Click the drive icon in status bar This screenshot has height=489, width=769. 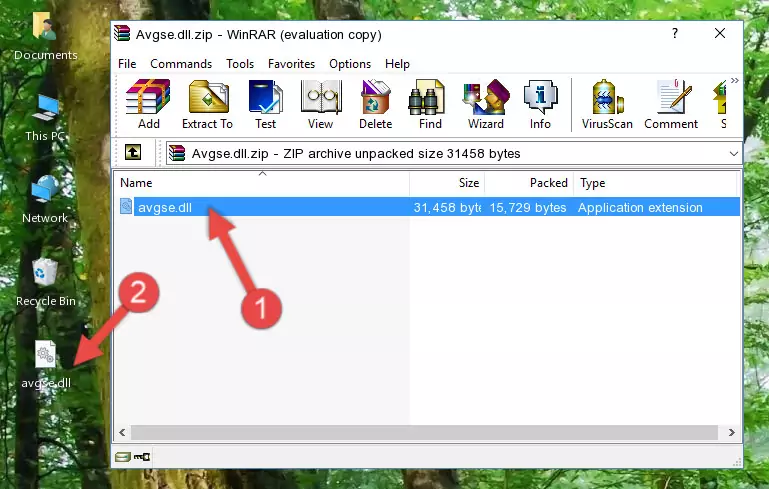click(122, 457)
